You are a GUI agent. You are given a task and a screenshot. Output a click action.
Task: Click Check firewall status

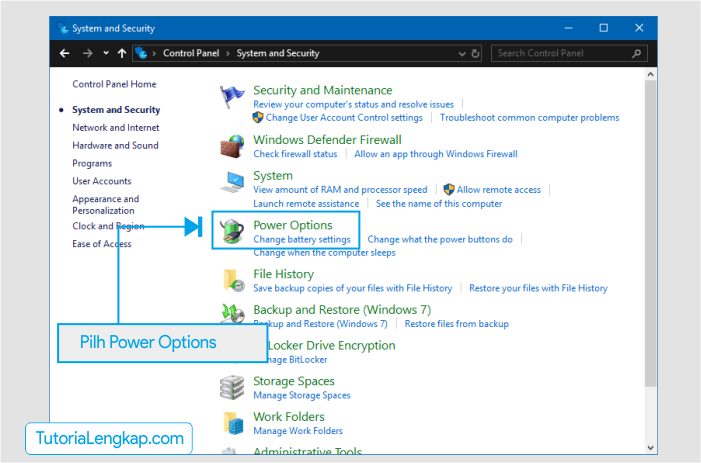point(295,154)
